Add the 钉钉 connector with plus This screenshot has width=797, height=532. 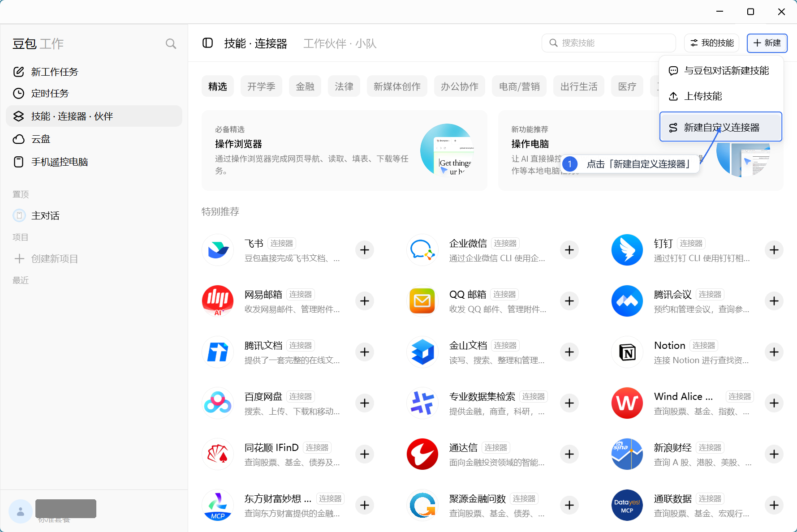pyautogui.click(x=774, y=250)
